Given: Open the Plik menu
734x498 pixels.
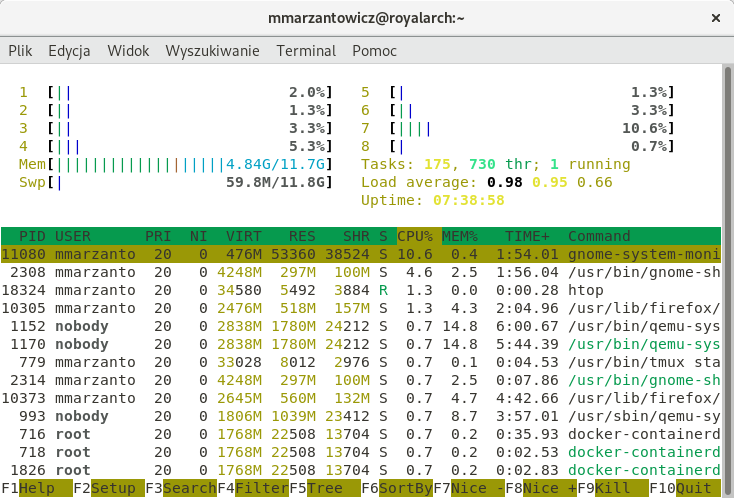Looking at the screenshot, I should 20,51.
